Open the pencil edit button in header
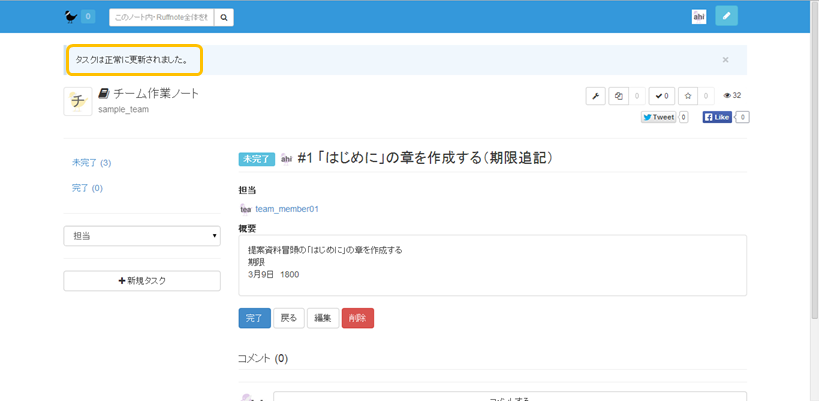This screenshot has height=401, width=819. click(x=727, y=16)
